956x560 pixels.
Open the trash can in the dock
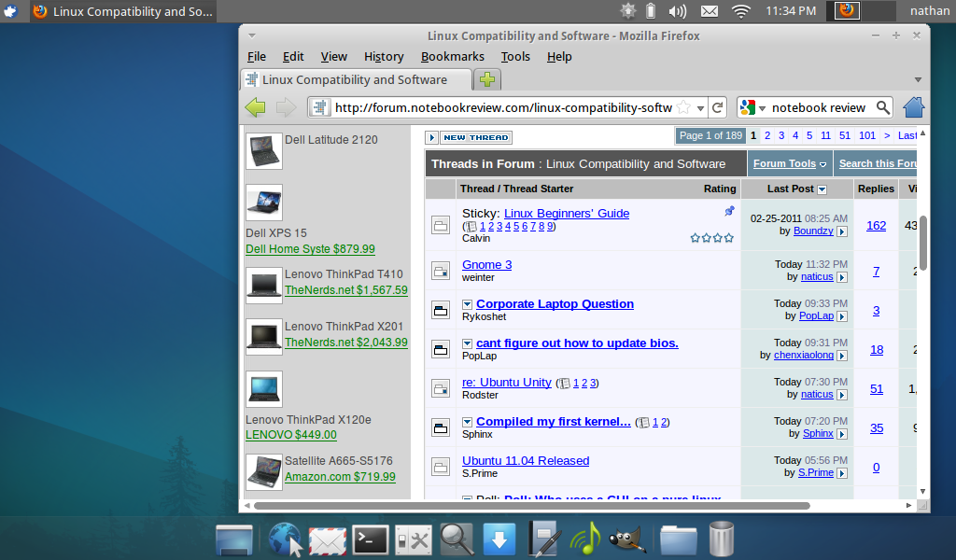[x=722, y=539]
